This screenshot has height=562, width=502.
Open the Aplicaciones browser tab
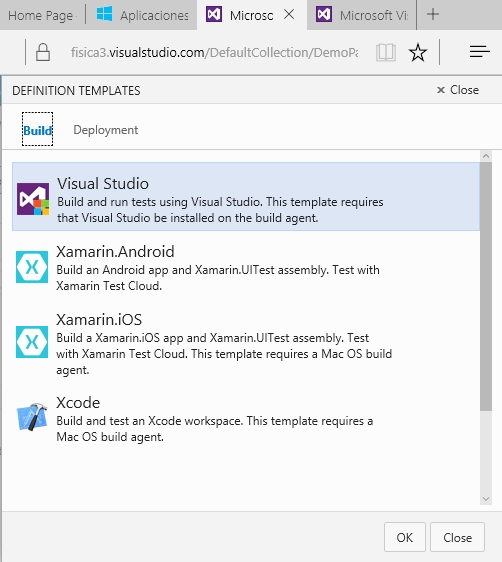(142, 15)
